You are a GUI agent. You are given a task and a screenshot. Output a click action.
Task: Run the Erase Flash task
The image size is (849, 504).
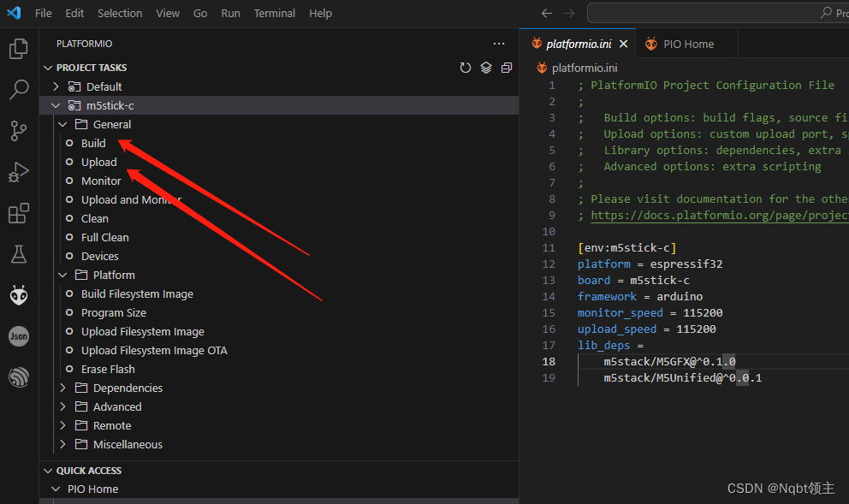coord(108,369)
